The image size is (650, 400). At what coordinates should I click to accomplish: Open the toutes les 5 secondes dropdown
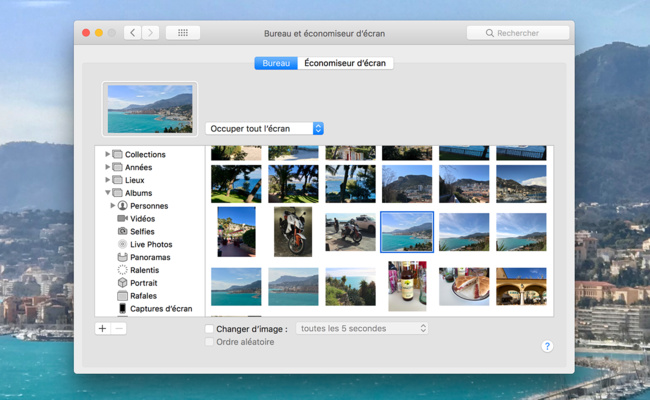(x=362, y=328)
